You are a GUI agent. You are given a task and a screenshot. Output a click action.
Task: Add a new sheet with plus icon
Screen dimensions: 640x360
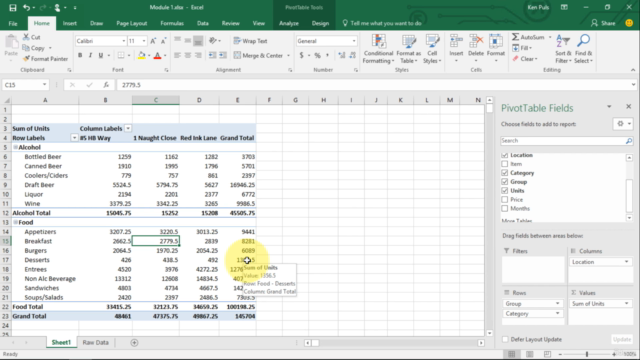[134, 342]
